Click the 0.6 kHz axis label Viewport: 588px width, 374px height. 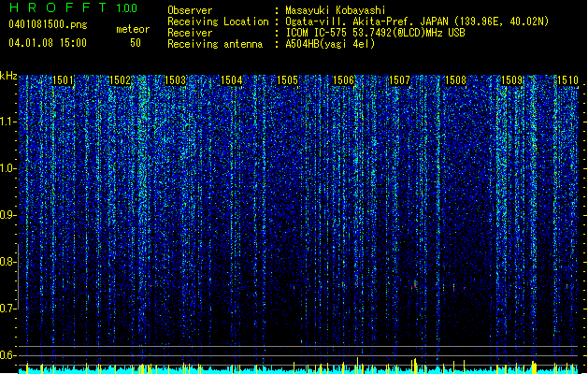point(7,355)
